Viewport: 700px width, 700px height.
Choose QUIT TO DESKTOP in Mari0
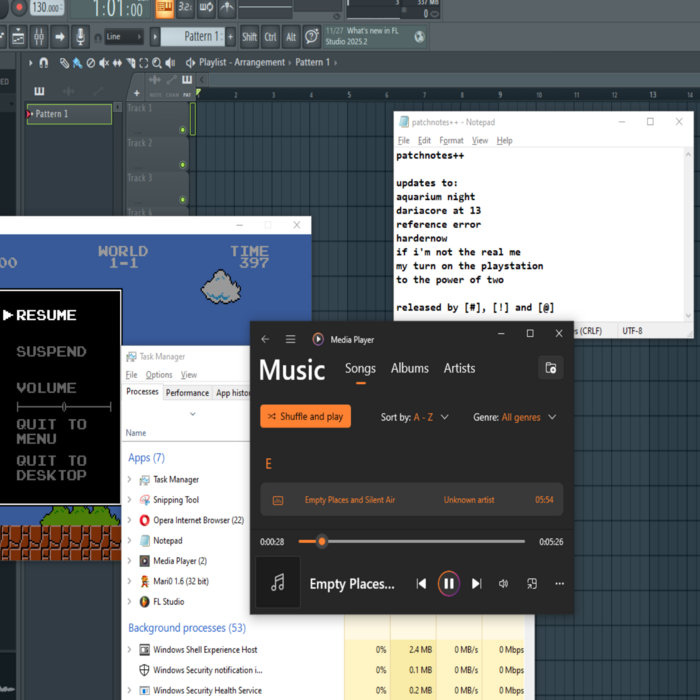tap(51, 468)
